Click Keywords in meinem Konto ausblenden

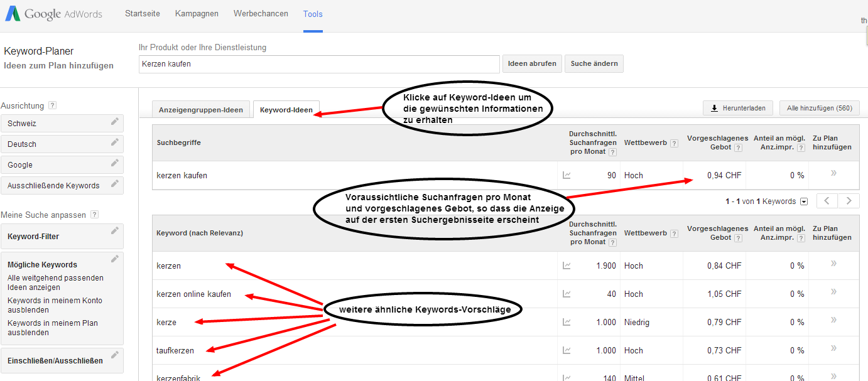click(x=55, y=305)
